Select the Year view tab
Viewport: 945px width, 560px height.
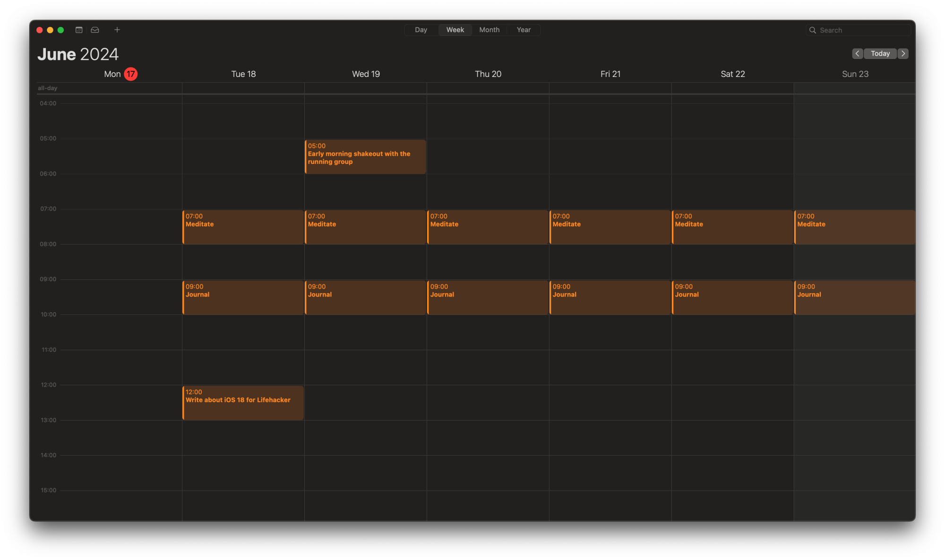[524, 29]
